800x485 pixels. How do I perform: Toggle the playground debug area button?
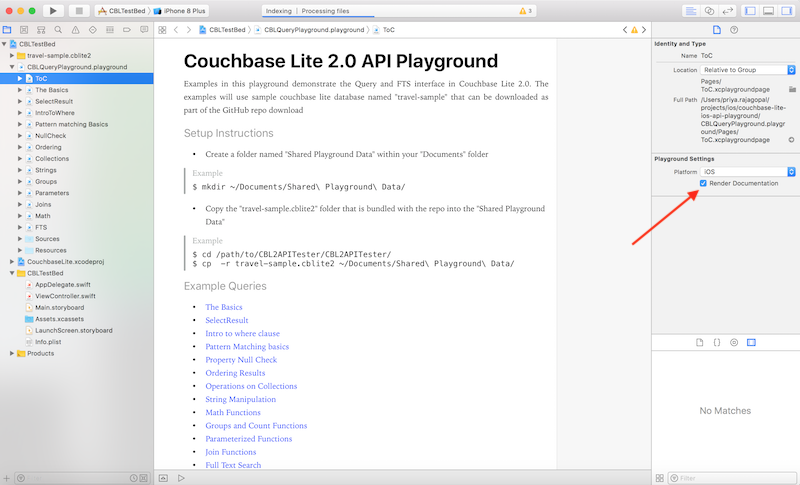pyautogui.click(x=163, y=478)
